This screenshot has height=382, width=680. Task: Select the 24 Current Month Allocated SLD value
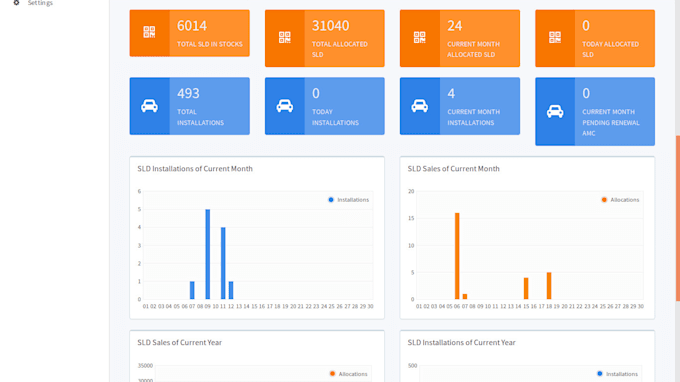pos(454,26)
